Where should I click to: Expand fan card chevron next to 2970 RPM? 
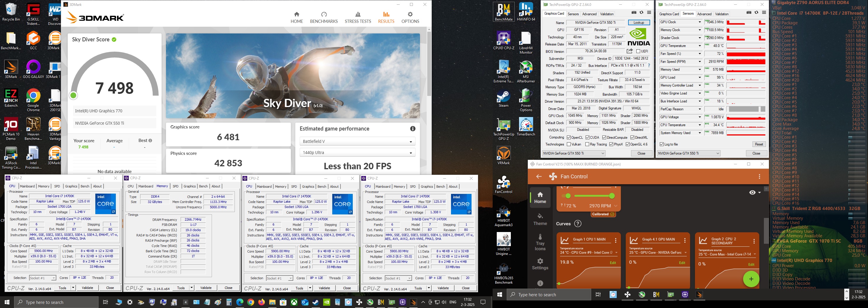616,206
